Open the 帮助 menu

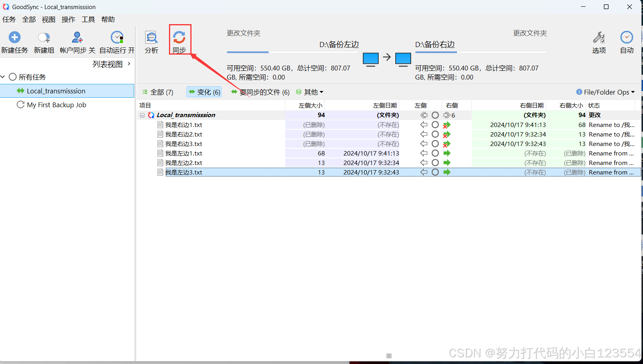[x=108, y=19]
